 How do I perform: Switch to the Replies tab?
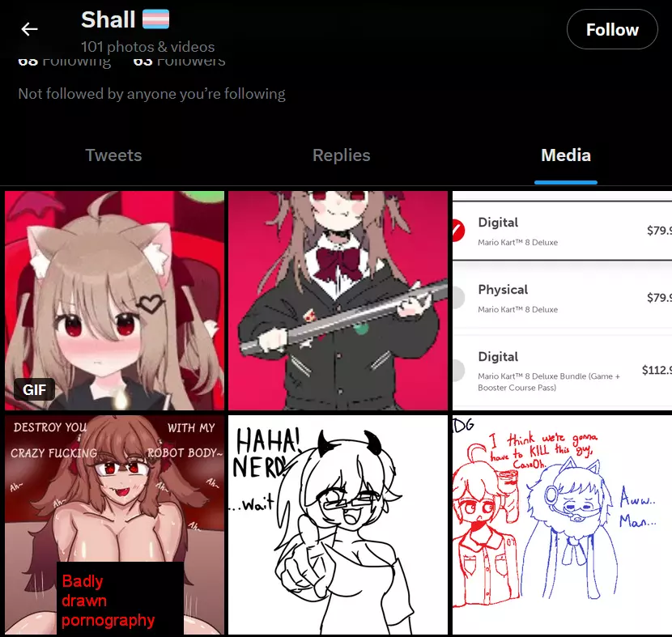tap(341, 155)
